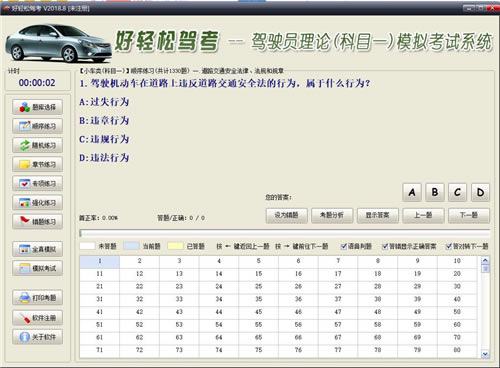
Task: Open 关于软件 with the blue info icon
Action: (37, 337)
